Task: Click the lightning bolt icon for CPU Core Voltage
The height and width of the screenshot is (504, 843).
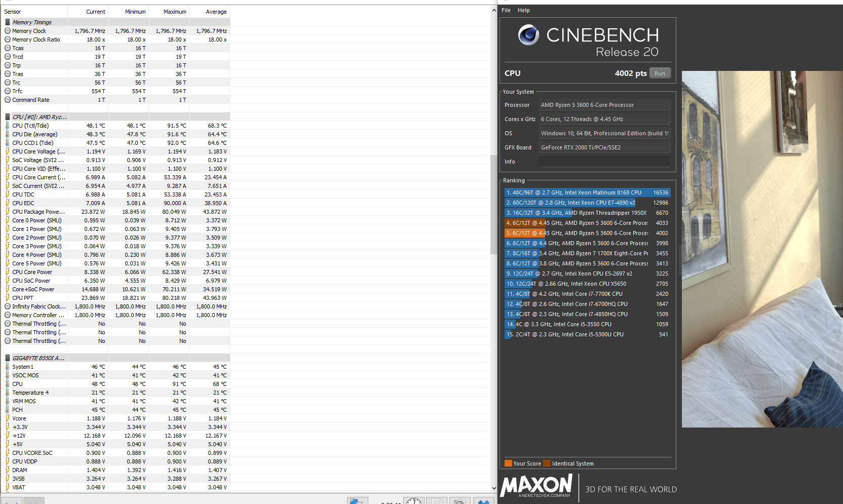Action: [x=8, y=151]
